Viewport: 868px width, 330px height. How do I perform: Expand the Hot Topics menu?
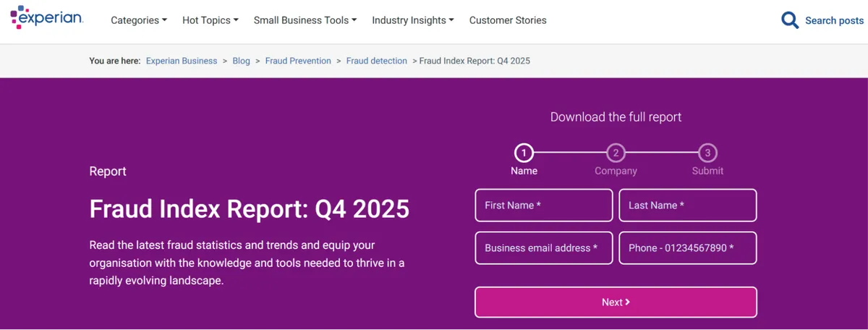pos(210,20)
